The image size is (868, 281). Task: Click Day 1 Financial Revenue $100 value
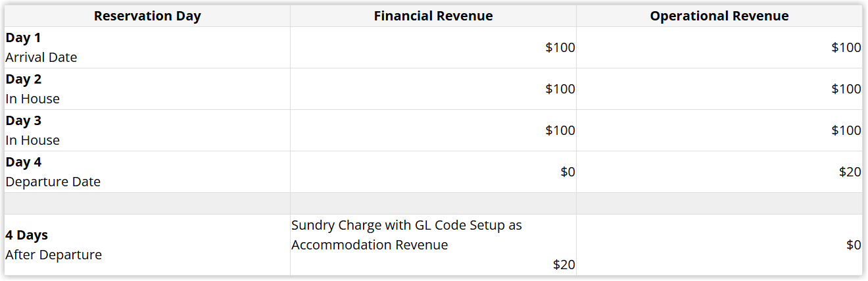pyautogui.click(x=560, y=47)
